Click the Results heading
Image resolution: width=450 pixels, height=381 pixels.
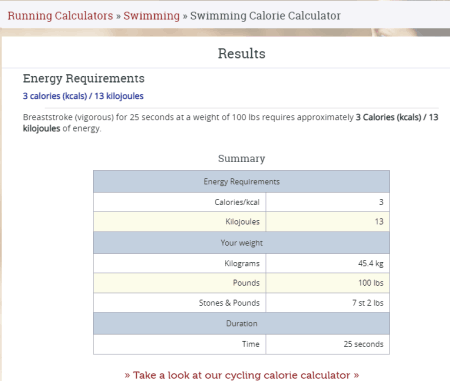point(242,53)
